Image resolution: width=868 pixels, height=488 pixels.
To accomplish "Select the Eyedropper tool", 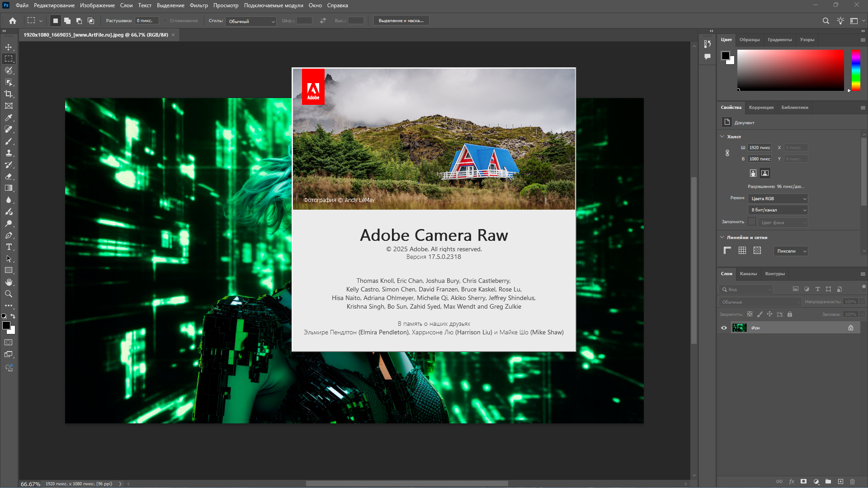I will [x=9, y=117].
